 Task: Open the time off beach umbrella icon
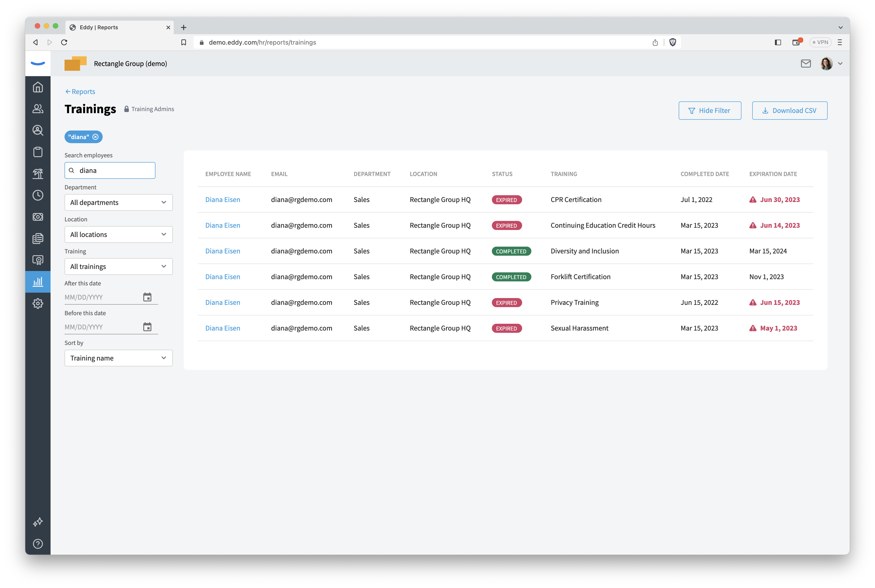coord(38,174)
